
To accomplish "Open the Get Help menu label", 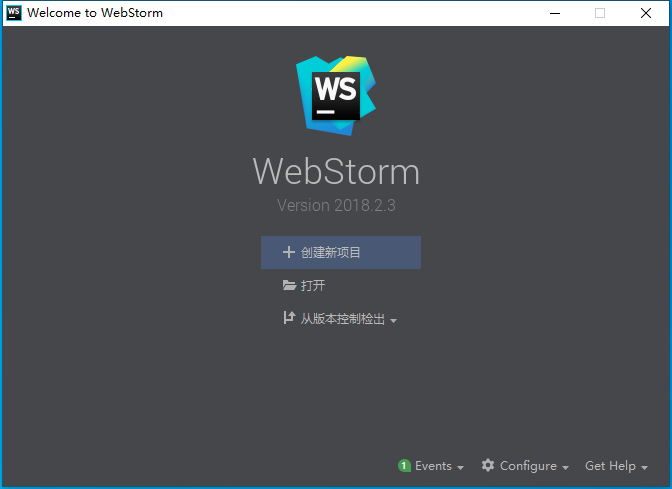I will [610, 466].
